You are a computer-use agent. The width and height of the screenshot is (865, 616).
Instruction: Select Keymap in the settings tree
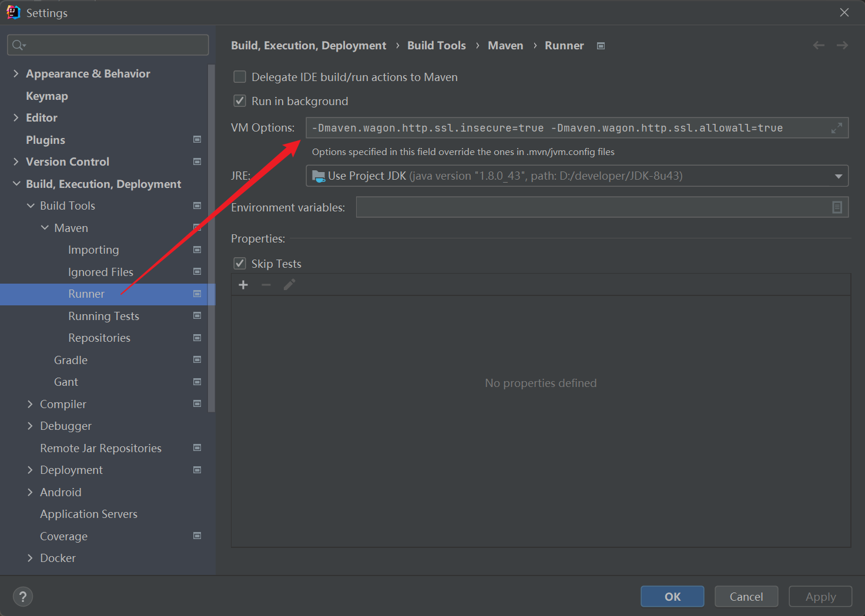(47, 96)
